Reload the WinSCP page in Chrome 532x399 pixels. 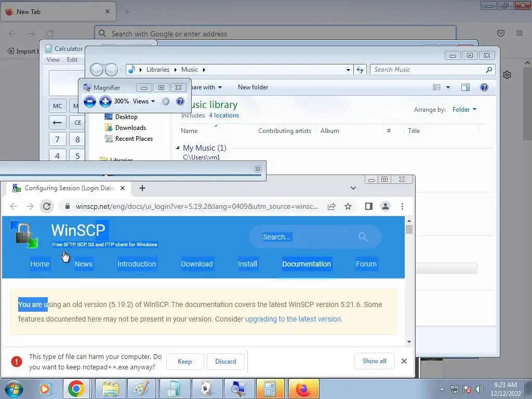tap(47, 206)
